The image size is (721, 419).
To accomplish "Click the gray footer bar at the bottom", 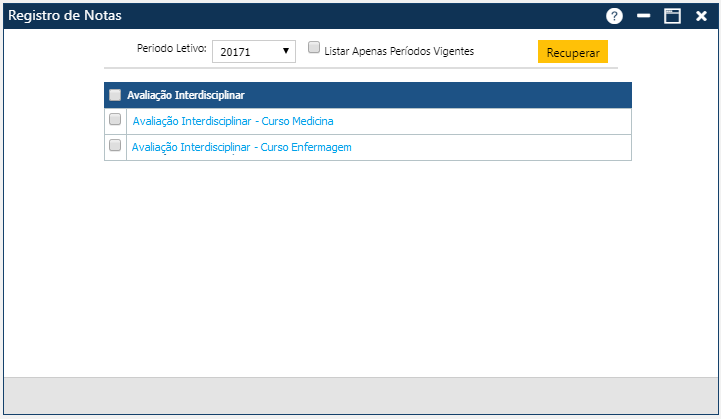I will tap(360, 395).
